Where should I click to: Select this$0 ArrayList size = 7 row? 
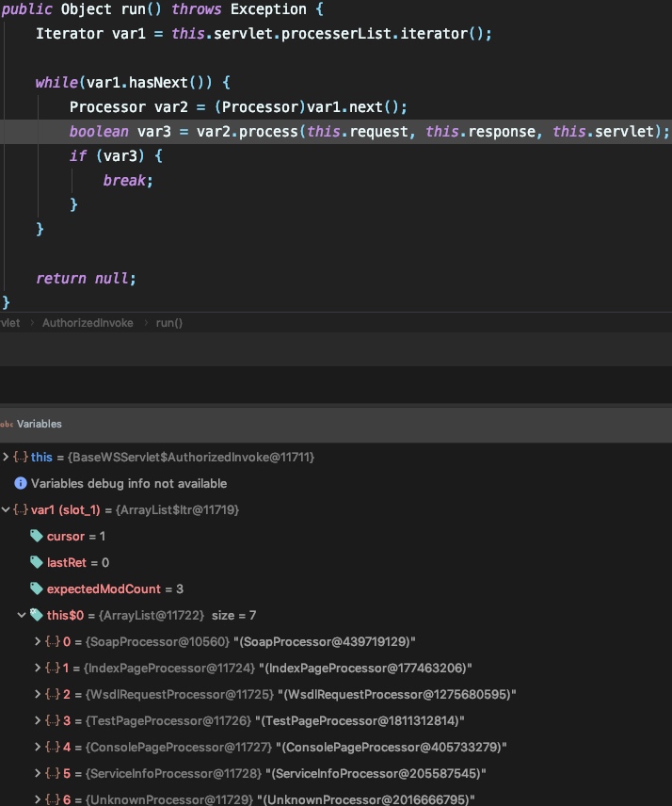(336, 615)
